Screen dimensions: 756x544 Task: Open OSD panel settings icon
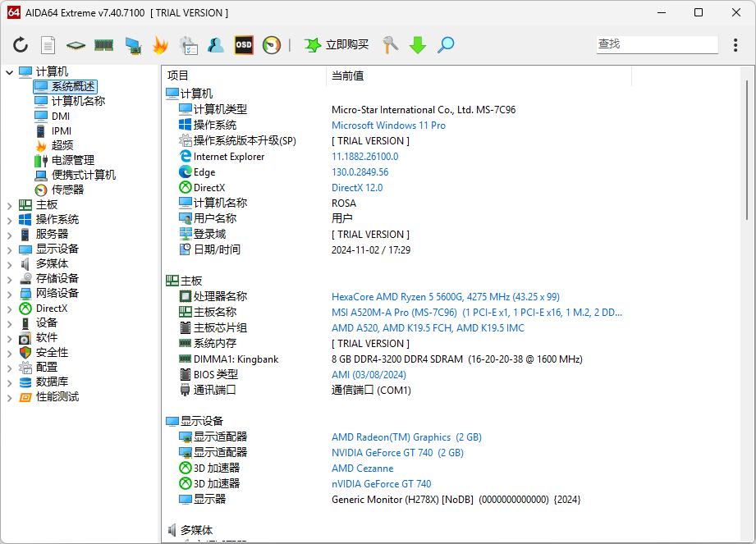coord(243,45)
